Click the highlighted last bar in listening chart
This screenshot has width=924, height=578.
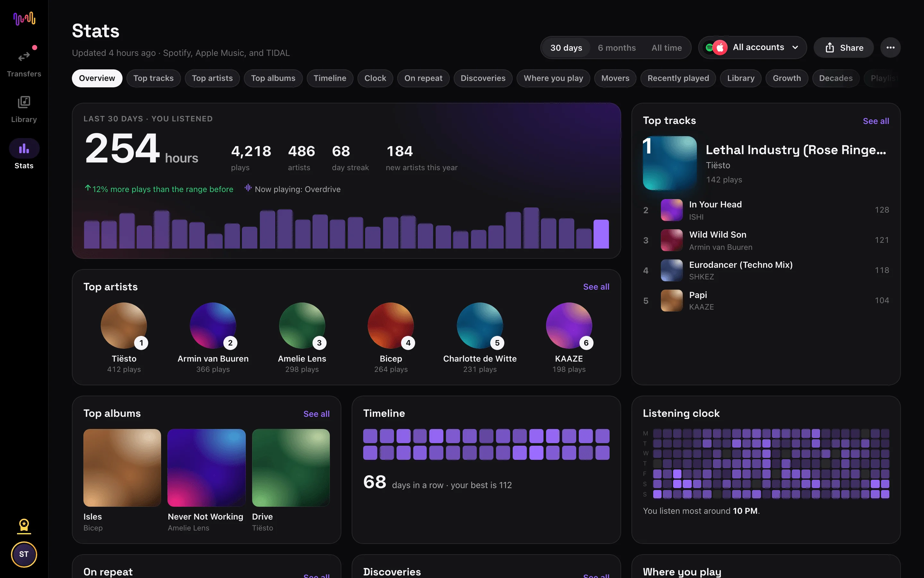[x=601, y=234]
